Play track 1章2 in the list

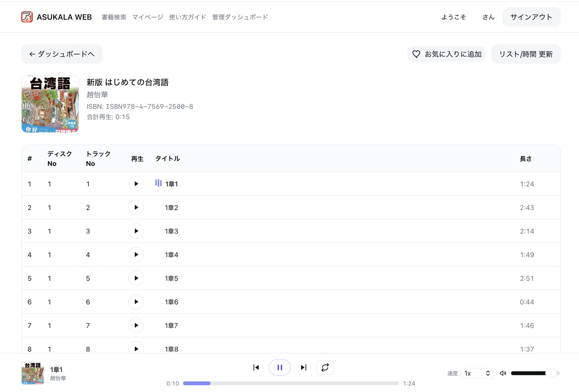136,208
